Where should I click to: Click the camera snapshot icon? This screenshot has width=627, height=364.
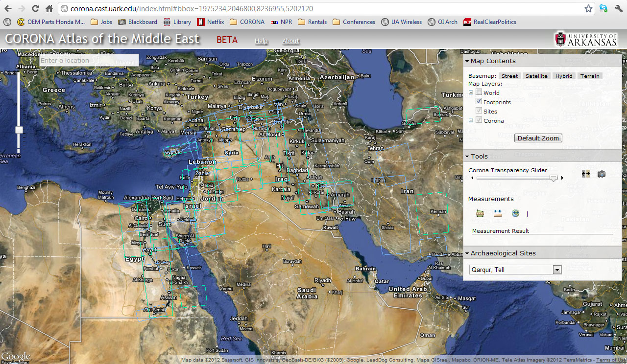click(x=602, y=174)
